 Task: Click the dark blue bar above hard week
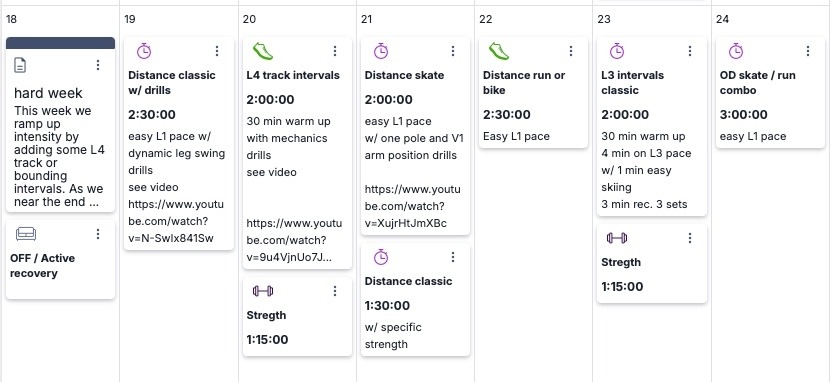pyautogui.click(x=61, y=43)
